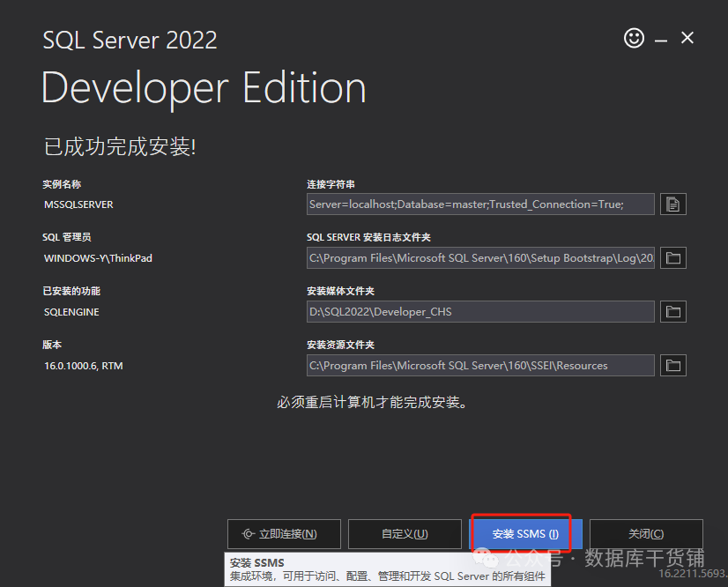Click the smiley feedback icon

(634, 38)
